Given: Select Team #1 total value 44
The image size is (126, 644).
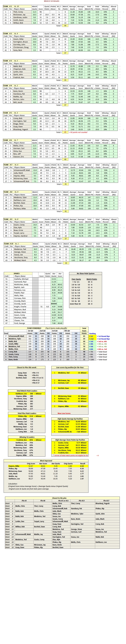Looking at the screenshot, I should tap(65, 26).
